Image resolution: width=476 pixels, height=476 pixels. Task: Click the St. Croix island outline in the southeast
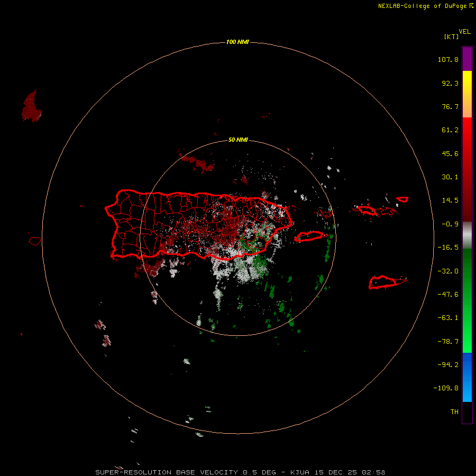(383, 282)
